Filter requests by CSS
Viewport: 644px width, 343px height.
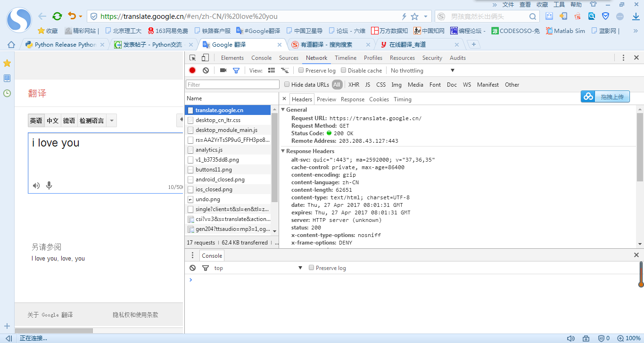pyautogui.click(x=381, y=85)
